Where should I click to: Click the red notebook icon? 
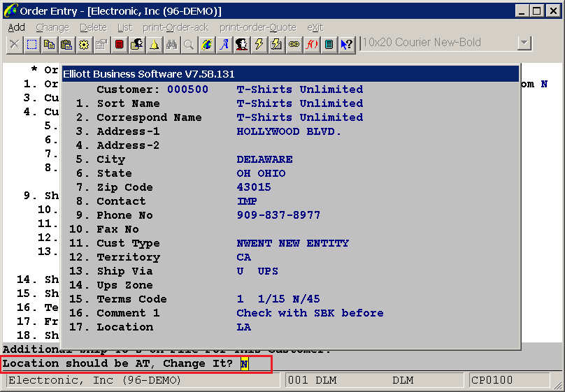tap(120, 45)
